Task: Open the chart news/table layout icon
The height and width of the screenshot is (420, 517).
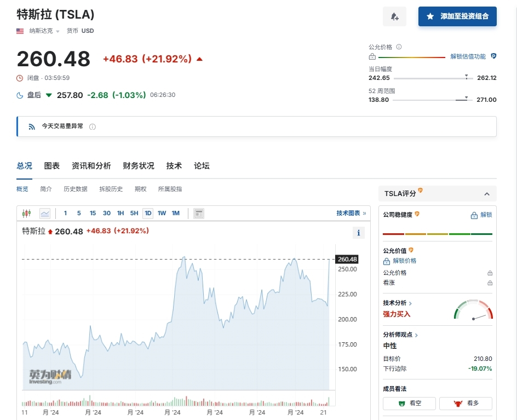Action: tap(199, 214)
